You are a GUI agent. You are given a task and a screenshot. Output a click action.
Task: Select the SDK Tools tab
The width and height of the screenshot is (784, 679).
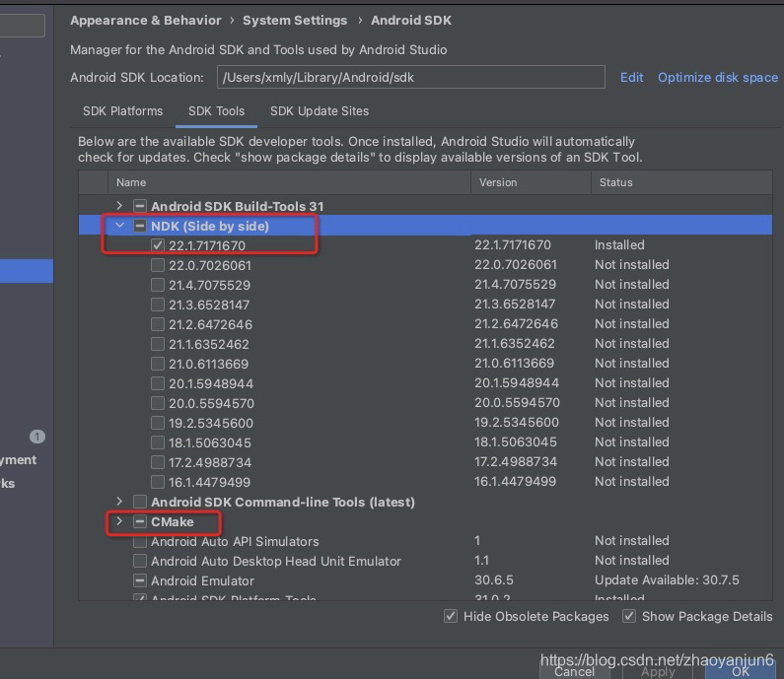coord(216,111)
